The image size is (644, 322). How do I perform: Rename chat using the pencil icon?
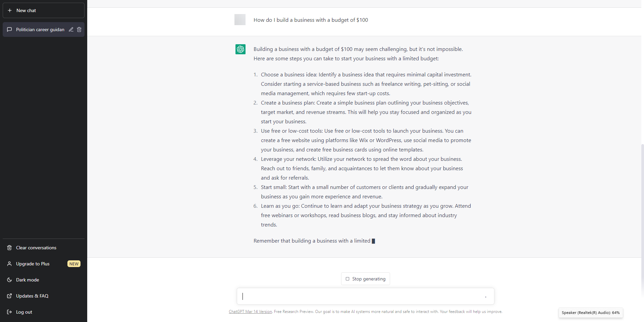[x=71, y=29]
